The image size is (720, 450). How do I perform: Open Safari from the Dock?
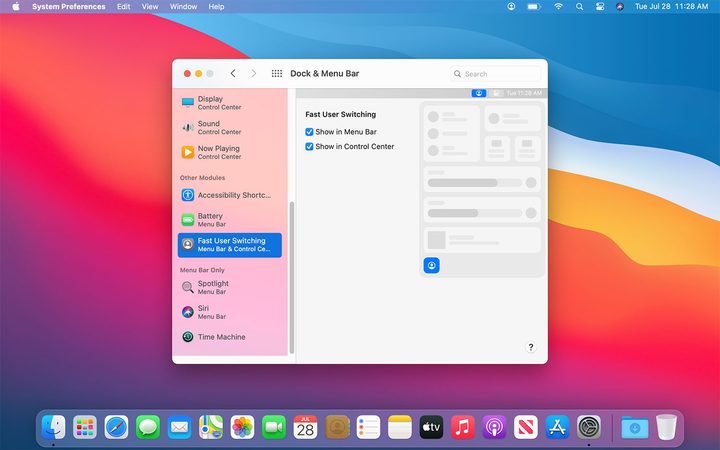[x=117, y=427]
